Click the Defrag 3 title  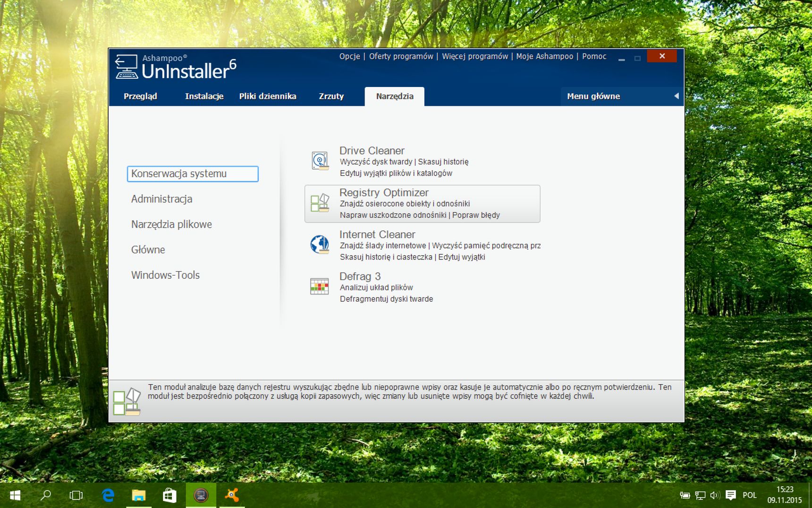(x=360, y=276)
